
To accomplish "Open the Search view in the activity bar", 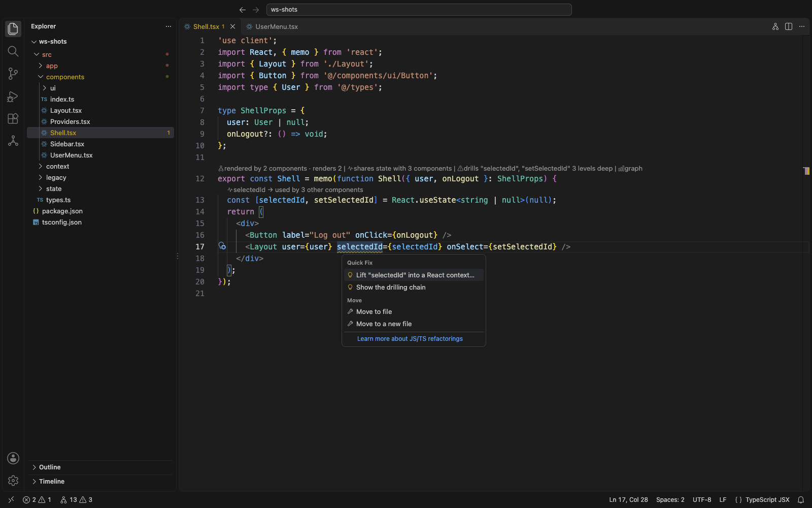I will pos(13,51).
